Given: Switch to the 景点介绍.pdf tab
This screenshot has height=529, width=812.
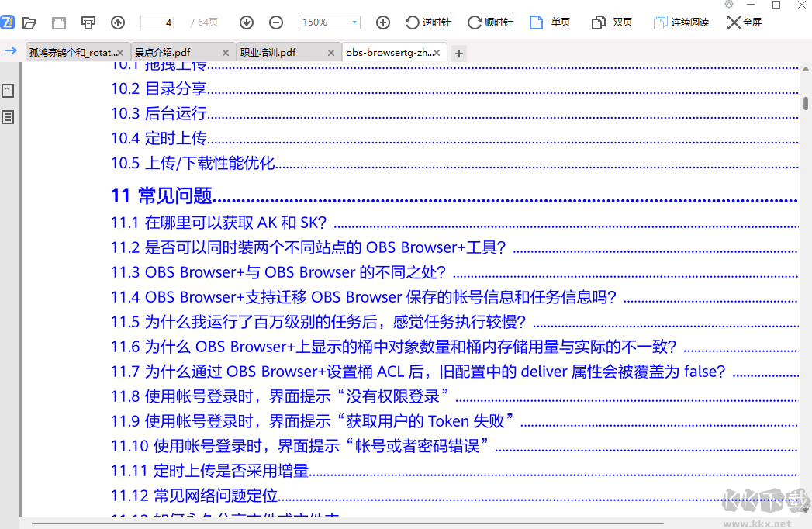Looking at the screenshot, I should tap(175, 53).
